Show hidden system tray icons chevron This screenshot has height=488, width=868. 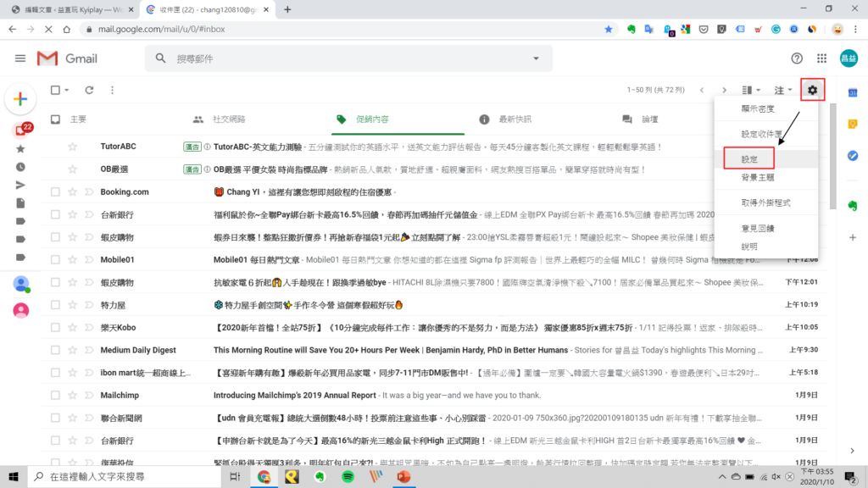(722, 476)
